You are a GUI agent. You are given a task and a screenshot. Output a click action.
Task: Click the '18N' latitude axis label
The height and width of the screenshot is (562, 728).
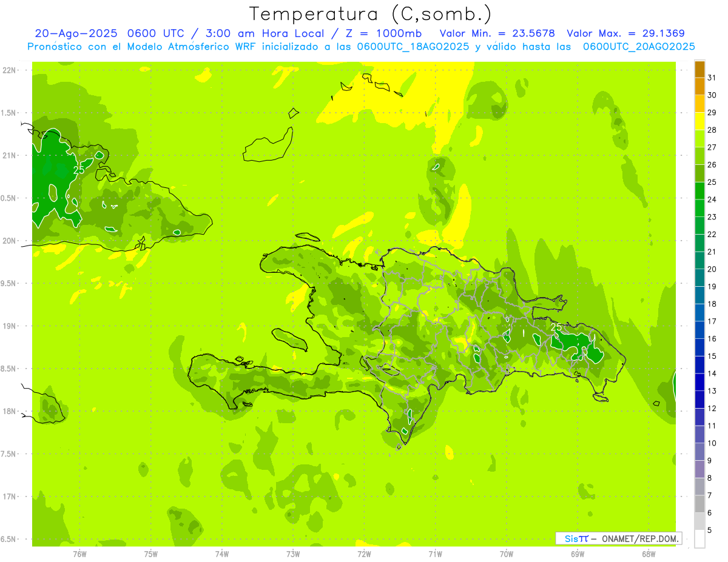click(10, 411)
